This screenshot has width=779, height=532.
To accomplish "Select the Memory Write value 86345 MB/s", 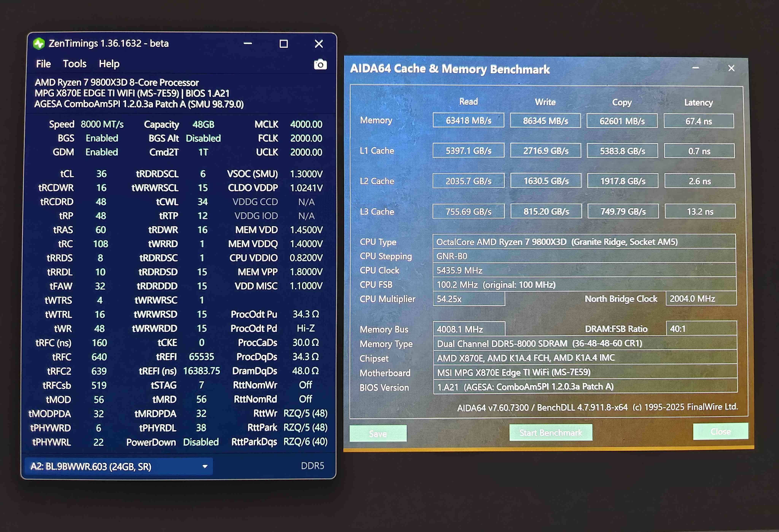I will (x=545, y=121).
